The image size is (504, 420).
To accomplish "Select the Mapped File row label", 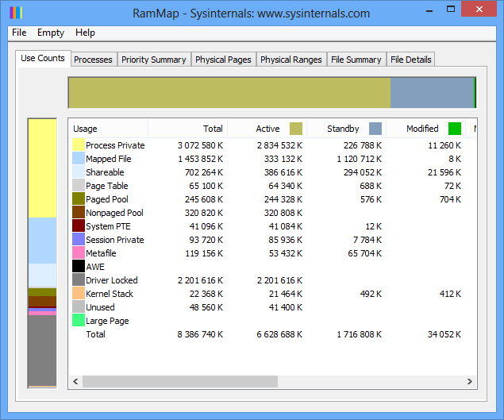I will pos(108,159).
